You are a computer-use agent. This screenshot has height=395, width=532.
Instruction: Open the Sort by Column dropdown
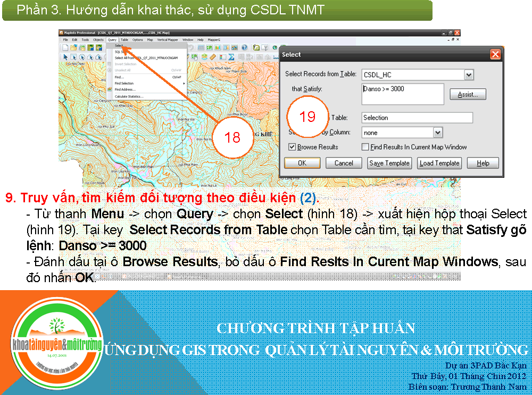click(x=438, y=133)
